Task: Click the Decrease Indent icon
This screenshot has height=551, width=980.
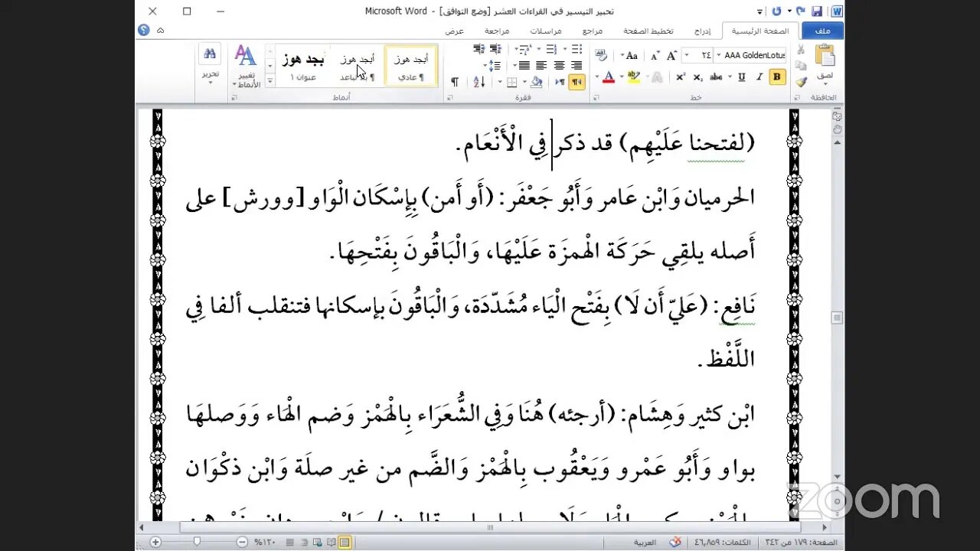Action: (496, 49)
